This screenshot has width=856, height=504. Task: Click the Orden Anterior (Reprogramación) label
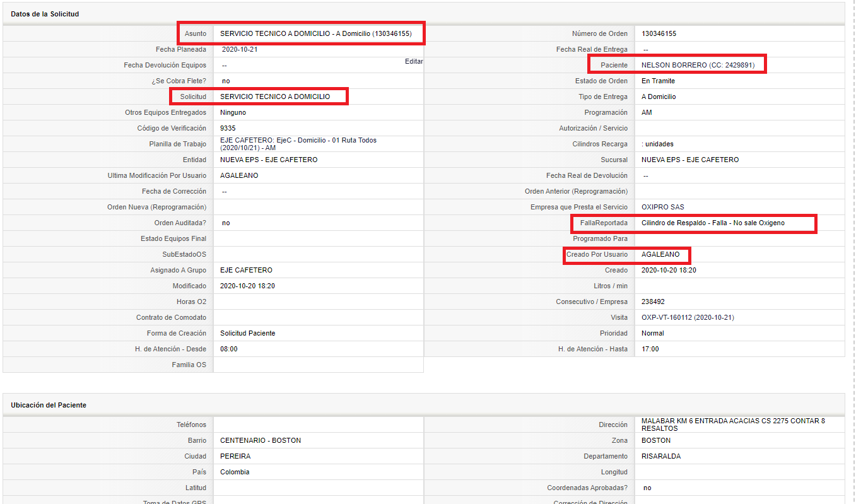coord(577,191)
